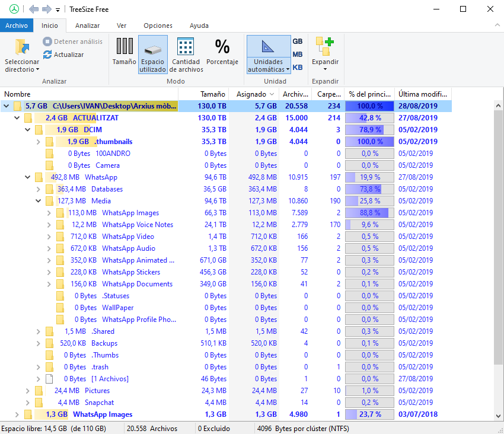Screen dimensions: 504x434
Task: Toggle Unidades automáticas unit
Action: [269, 55]
